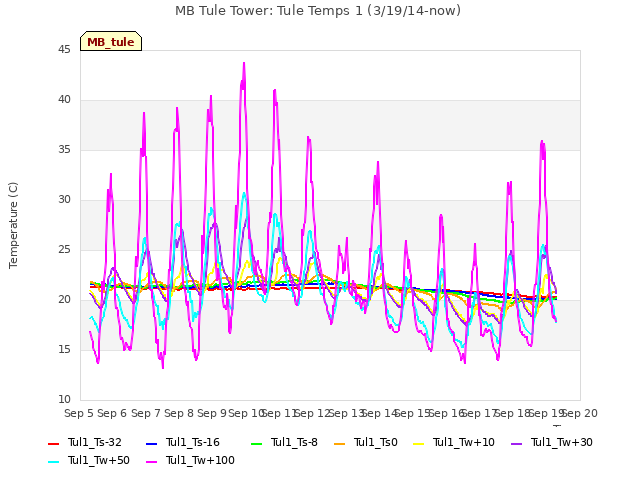Click the magenta peak on Sep 19
This screenshot has height=480, width=640.
pyautogui.click(x=542, y=142)
